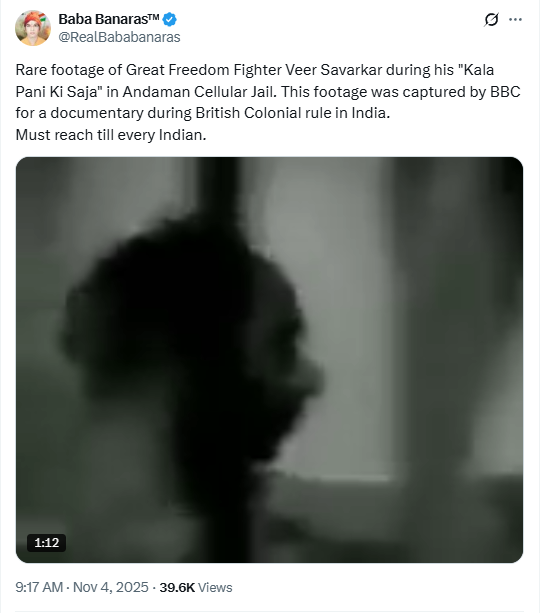The height and width of the screenshot is (613, 543).
Task: Open the three-dot more options menu
Action: 515,19
